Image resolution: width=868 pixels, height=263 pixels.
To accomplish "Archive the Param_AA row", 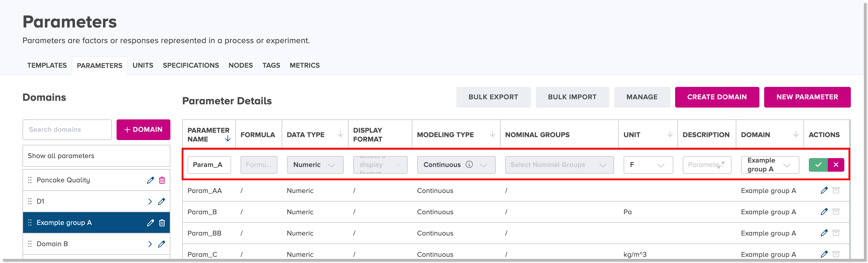I will coord(836,191).
